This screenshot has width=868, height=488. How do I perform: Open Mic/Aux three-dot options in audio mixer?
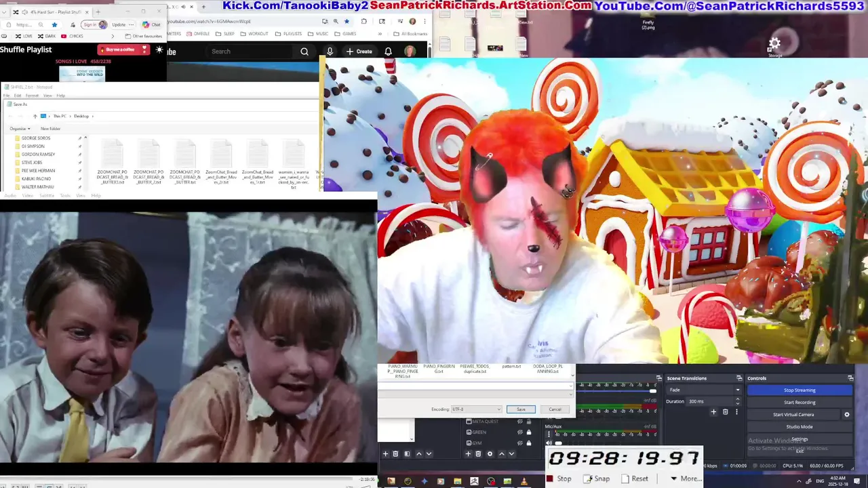[x=549, y=434]
